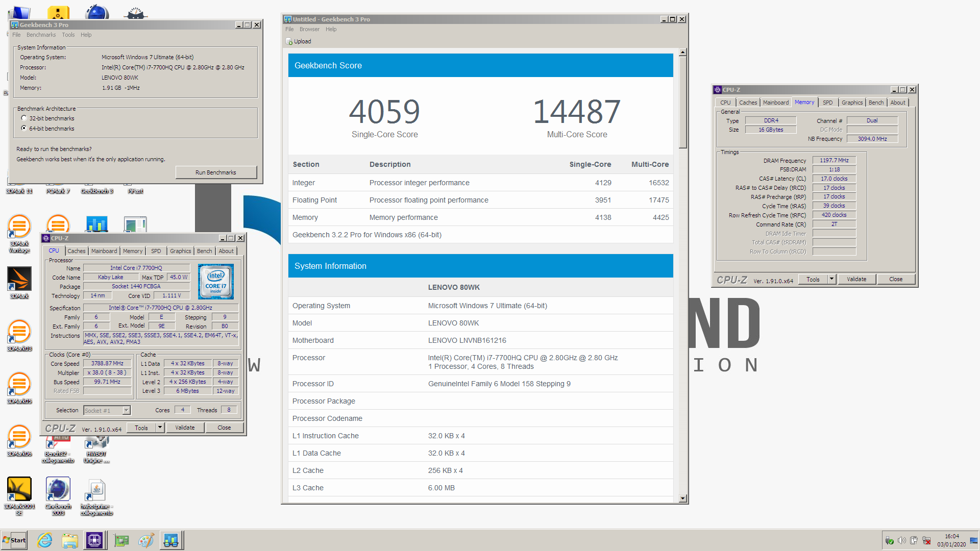Click Validate in CPU-Z processor window
The image size is (980, 551).
click(185, 428)
